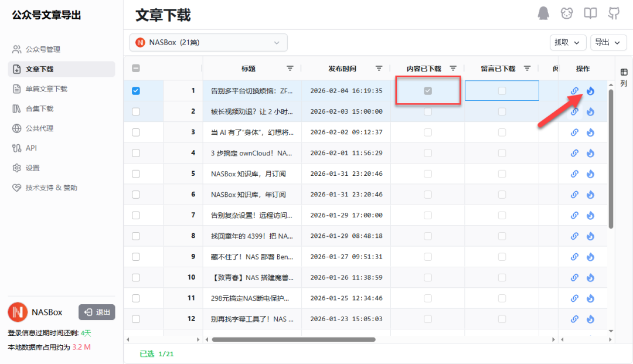Expand the 抓取 dropdown

pos(567,42)
